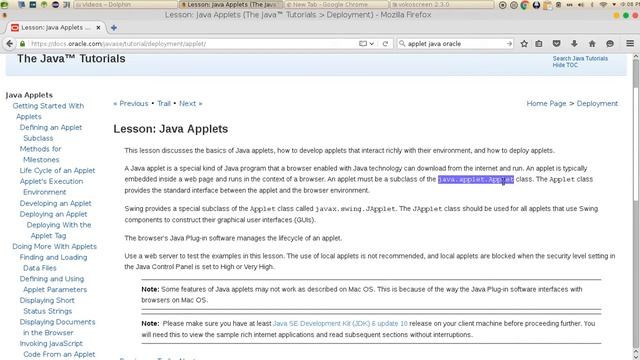
Task: Click the Oracle favicon on the tab
Action: [x=15, y=28]
